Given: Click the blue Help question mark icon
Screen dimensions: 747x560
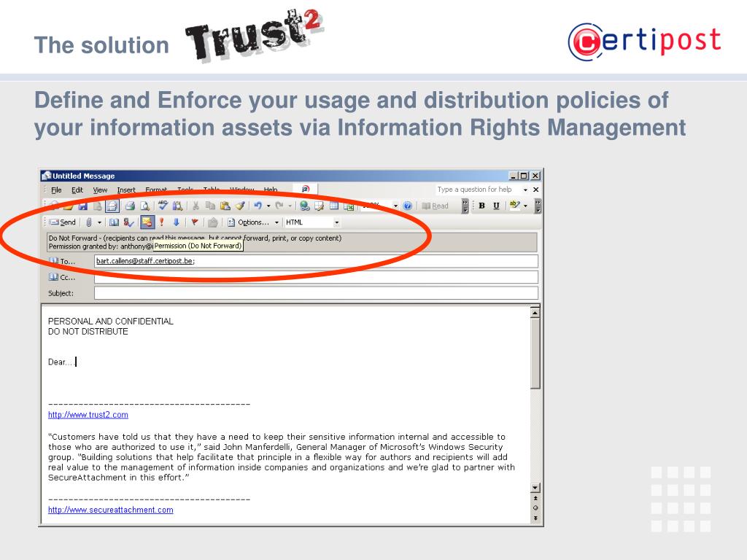Looking at the screenshot, I should (x=407, y=206).
